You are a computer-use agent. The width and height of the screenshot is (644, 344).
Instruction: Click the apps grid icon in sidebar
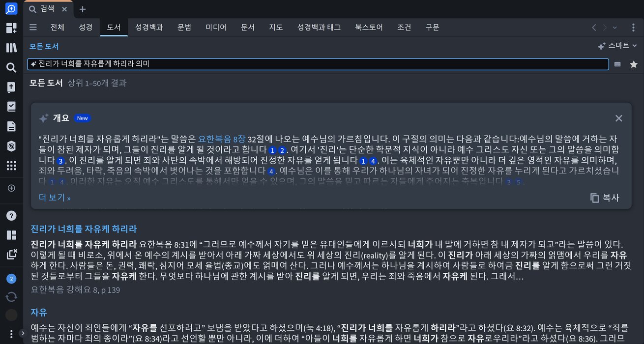point(11,166)
